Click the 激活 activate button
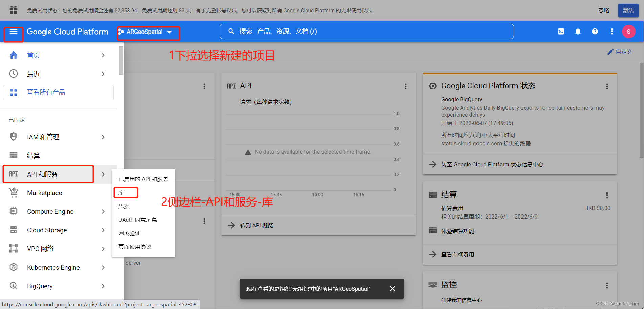The image size is (644, 309). (628, 11)
